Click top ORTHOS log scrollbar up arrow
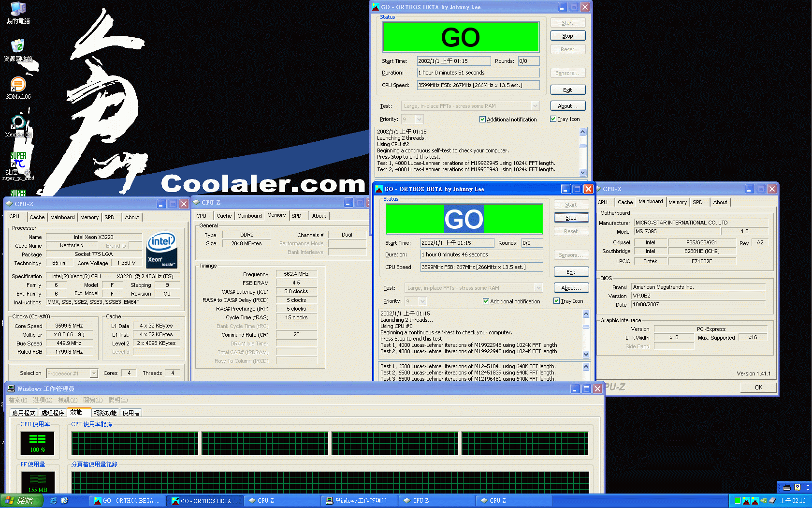The height and width of the screenshot is (508, 812). click(x=582, y=132)
